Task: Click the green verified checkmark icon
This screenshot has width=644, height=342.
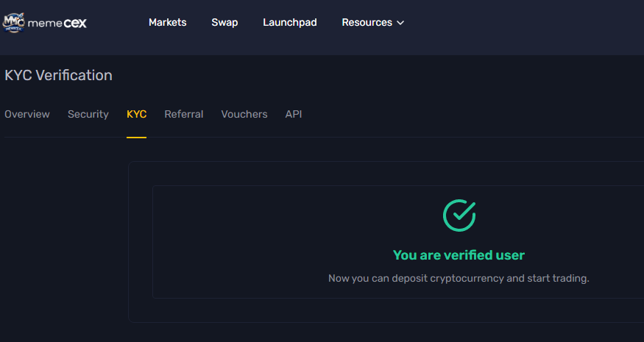Action: coord(459,215)
